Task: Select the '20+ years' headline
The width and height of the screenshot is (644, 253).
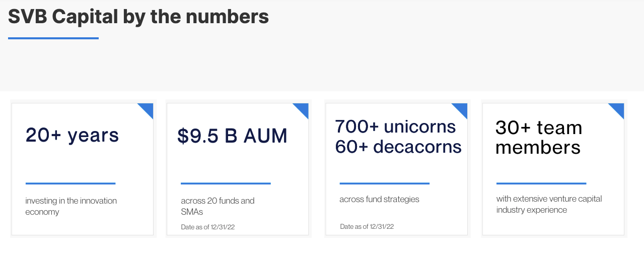Action: pyautogui.click(x=72, y=135)
